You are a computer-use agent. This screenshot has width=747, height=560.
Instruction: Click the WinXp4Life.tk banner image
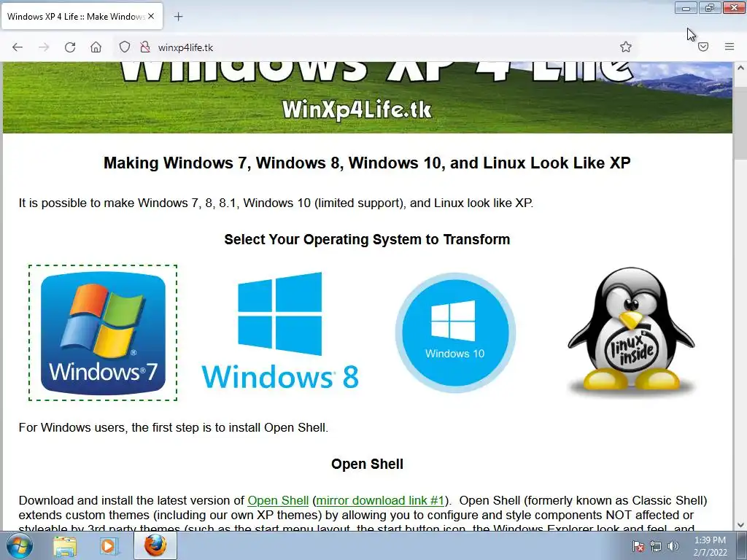pos(368,98)
